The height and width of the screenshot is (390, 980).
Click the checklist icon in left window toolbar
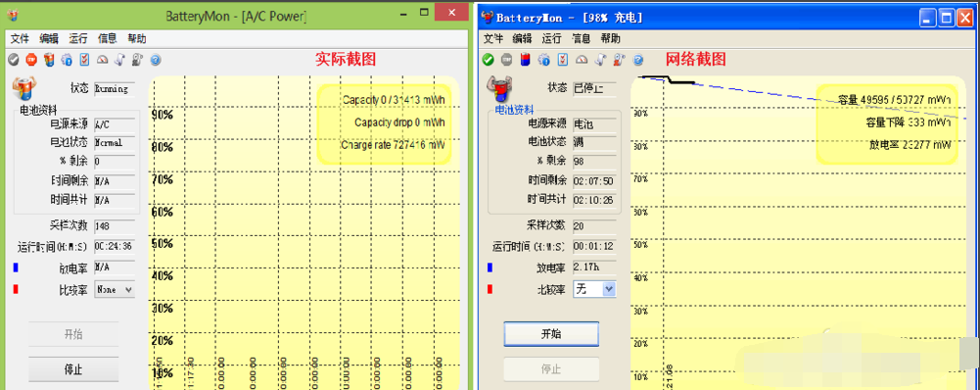click(x=84, y=60)
